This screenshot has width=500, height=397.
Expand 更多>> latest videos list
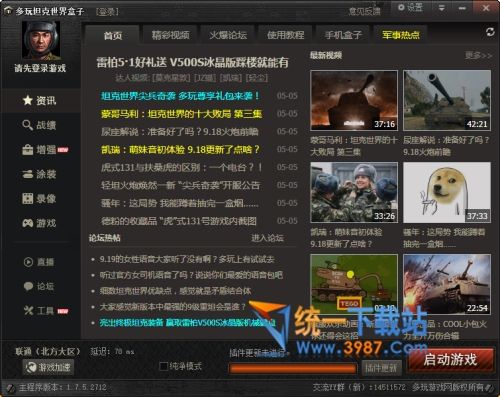(x=478, y=55)
